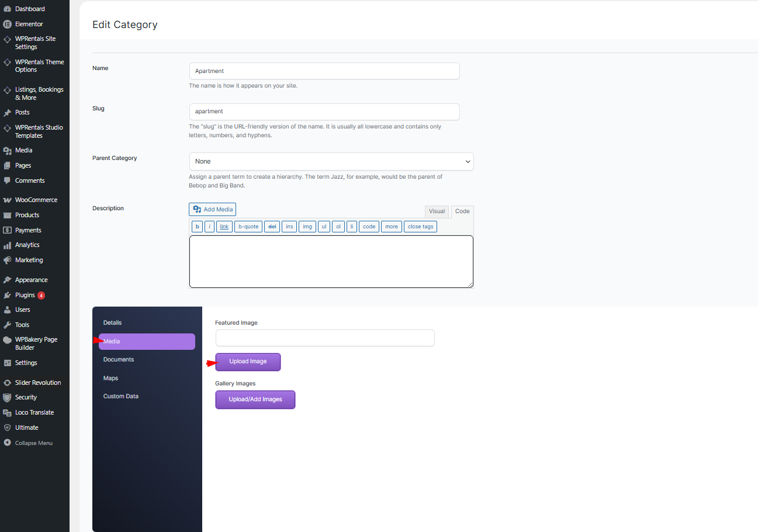Click into the Featured Image text field
This screenshot has height=532, width=758.
click(x=325, y=338)
